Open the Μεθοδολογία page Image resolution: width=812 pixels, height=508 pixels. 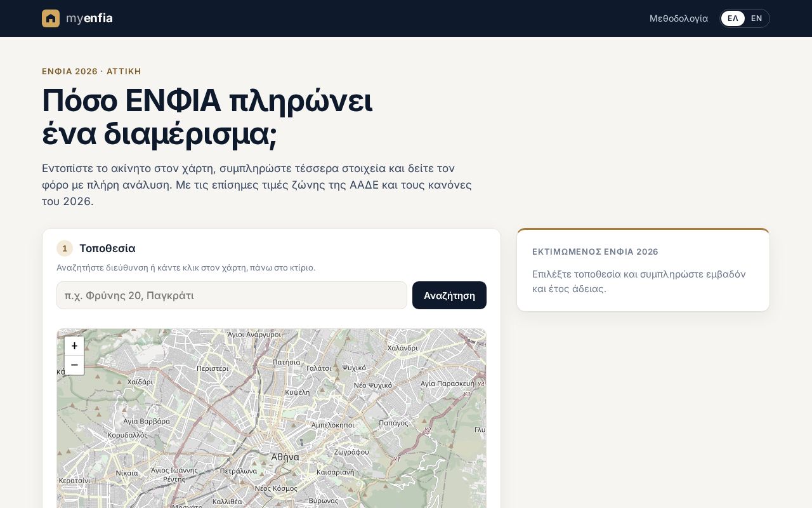click(x=679, y=18)
